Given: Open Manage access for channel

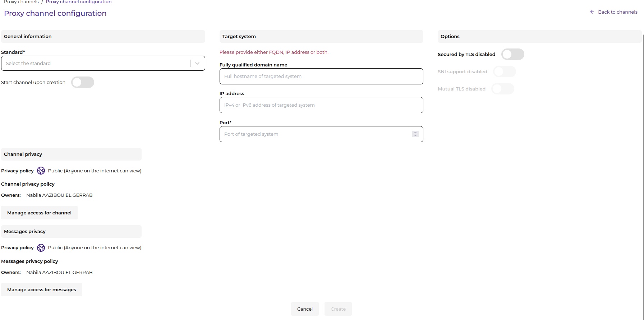Looking at the screenshot, I should point(39,213).
